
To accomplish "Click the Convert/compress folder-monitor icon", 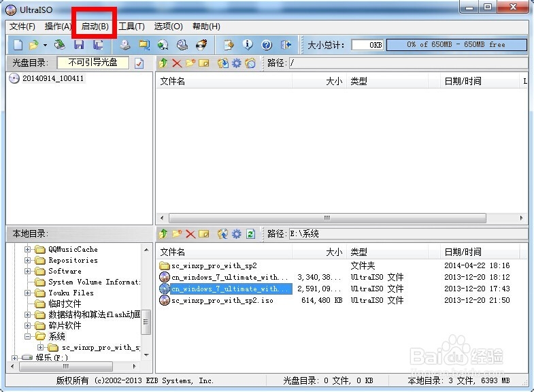I will [144, 45].
